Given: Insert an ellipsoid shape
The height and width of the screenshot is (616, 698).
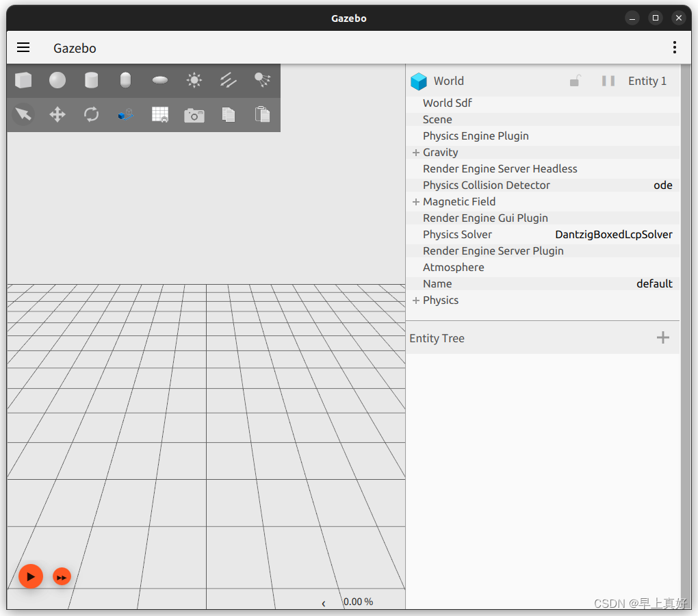Looking at the screenshot, I should pyautogui.click(x=160, y=81).
